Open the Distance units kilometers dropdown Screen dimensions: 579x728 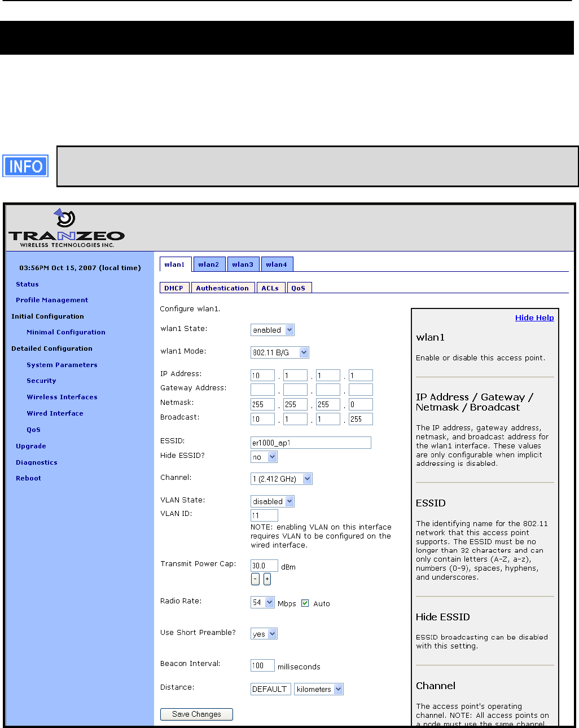pos(319,689)
